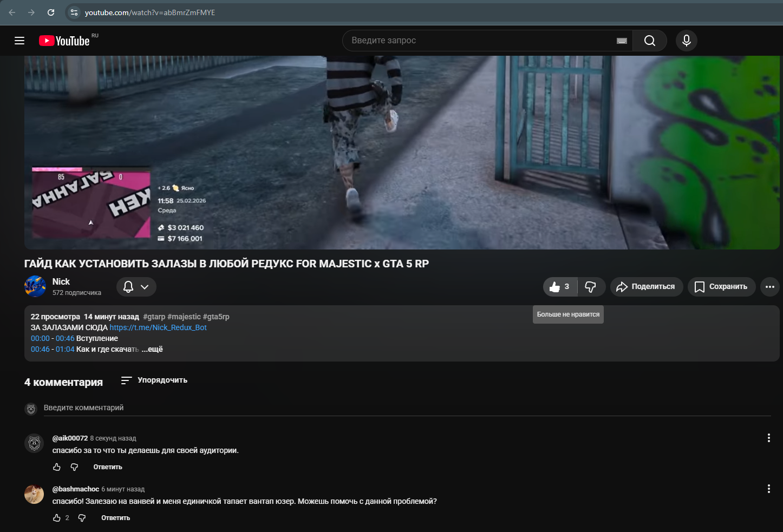Jump to the 01:04 timestamp
783x532 pixels.
tap(65, 350)
